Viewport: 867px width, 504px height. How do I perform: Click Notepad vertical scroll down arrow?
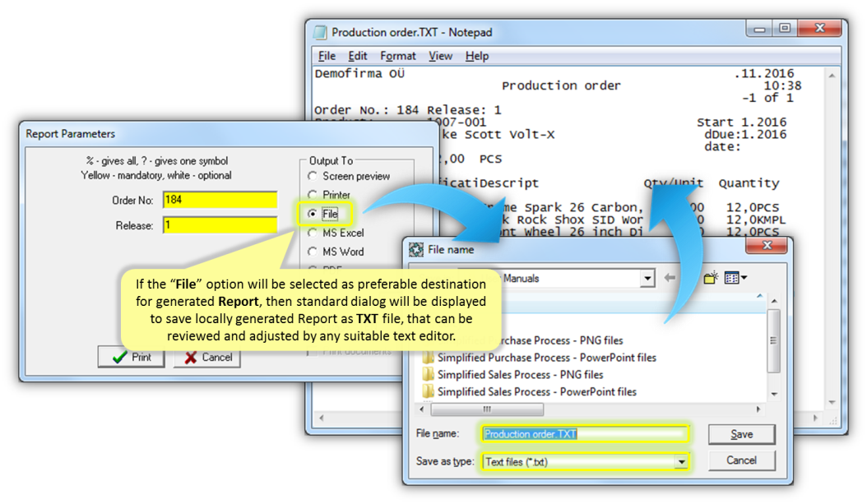[832, 402]
